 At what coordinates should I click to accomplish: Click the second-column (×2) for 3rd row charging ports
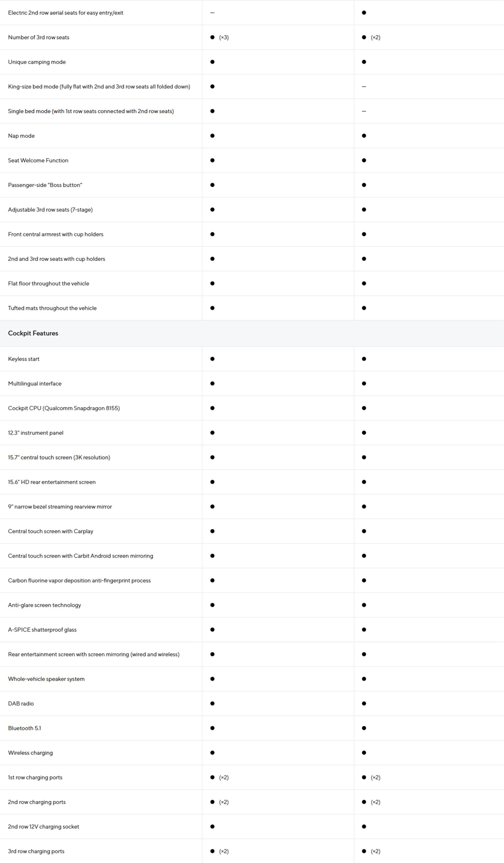click(x=376, y=851)
